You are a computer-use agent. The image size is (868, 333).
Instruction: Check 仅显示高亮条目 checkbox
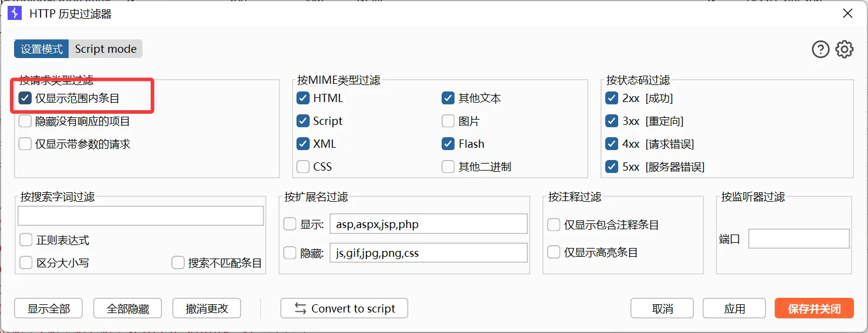(554, 253)
